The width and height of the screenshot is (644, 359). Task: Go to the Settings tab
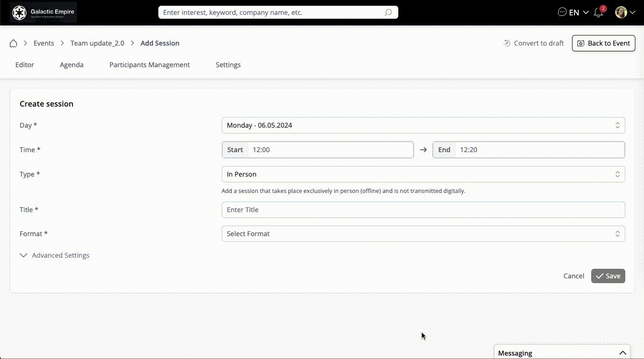[x=228, y=65]
